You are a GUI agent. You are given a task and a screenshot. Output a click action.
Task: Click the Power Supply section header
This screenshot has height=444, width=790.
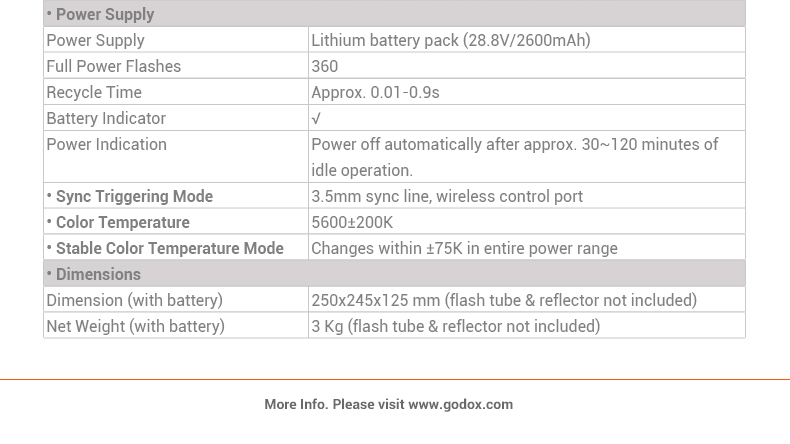pyautogui.click(x=394, y=14)
